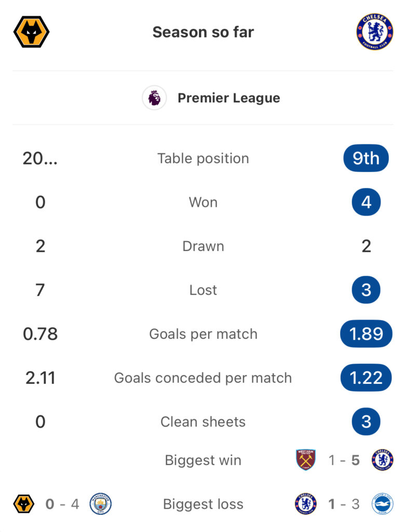Image resolution: width=406 pixels, height=532 pixels.
Task: Open West Ham crest in Biggest win row
Action: 306,460
